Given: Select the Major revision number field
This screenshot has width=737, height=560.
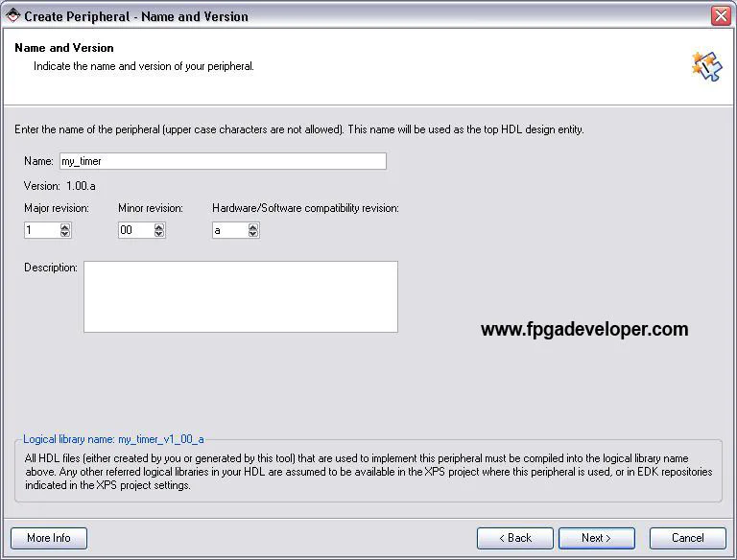Looking at the screenshot, I should (x=41, y=230).
